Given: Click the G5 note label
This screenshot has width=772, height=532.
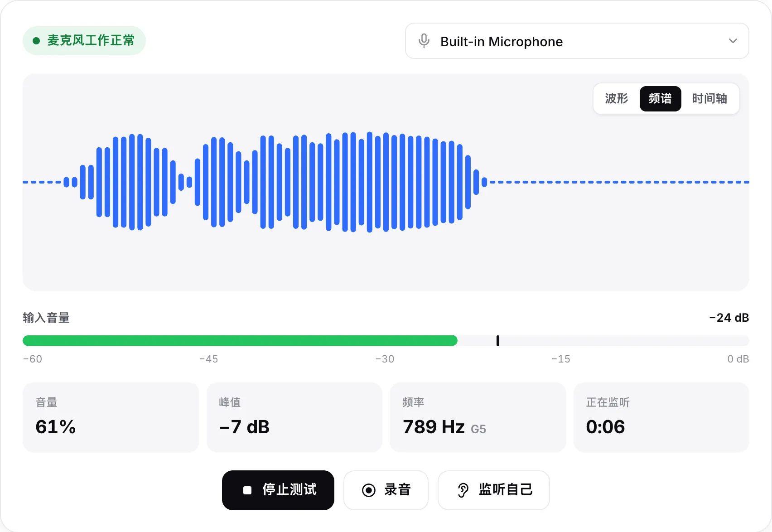Looking at the screenshot, I should (478, 429).
